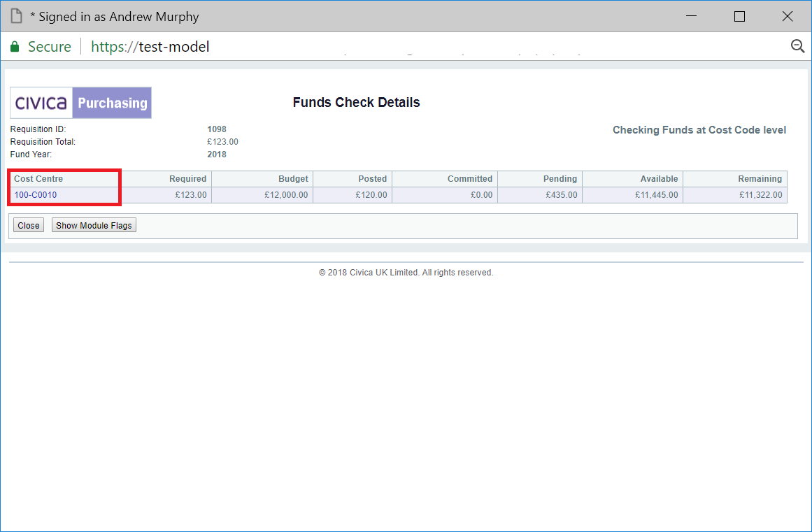Click the Available column header

coord(659,179)
